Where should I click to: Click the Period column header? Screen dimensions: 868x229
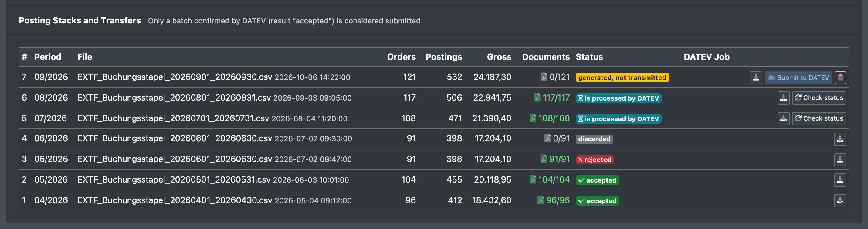coord(48,57)
